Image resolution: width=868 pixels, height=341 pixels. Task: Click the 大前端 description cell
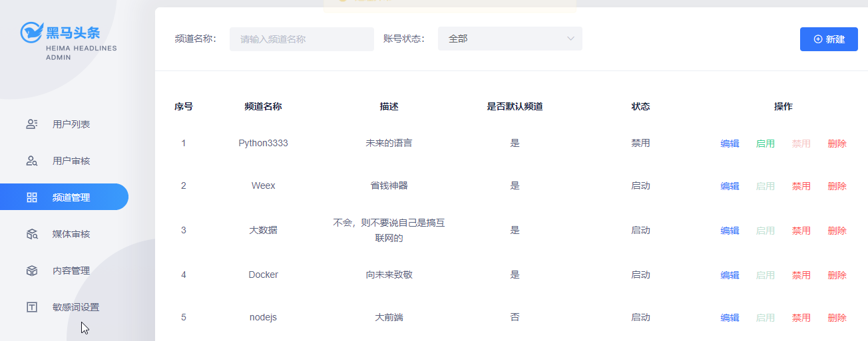pyautogui.click(x=389, y=317)
